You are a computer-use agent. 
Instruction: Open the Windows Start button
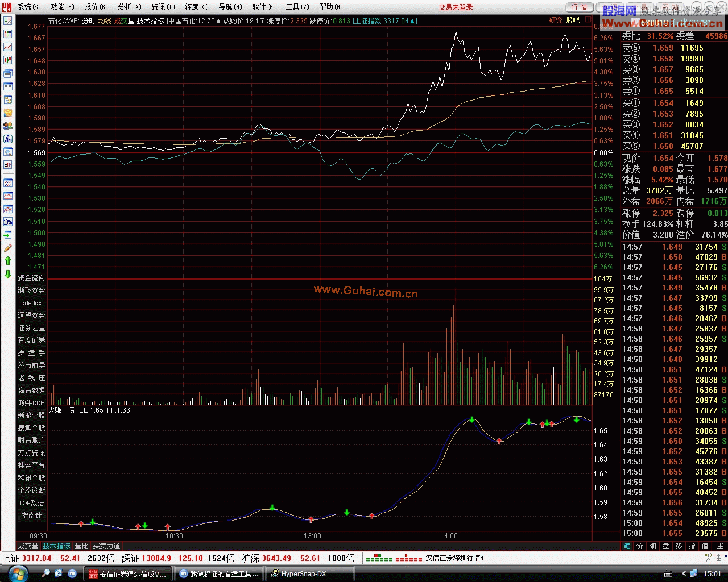pyautogui.click(x=19, y=573)
